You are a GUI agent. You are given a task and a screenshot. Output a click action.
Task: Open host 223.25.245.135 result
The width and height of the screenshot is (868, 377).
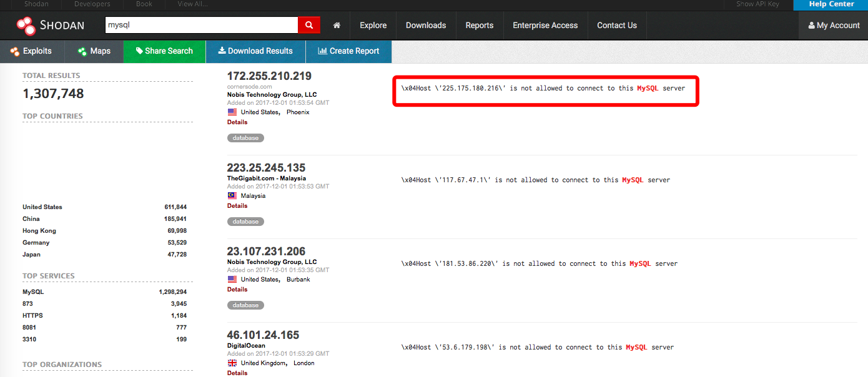click(266, 168)
